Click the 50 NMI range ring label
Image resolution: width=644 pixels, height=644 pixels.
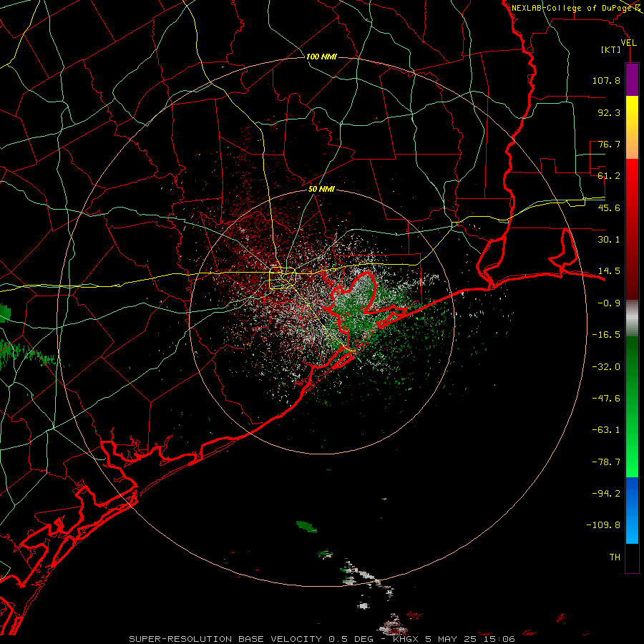click(321, 190)
